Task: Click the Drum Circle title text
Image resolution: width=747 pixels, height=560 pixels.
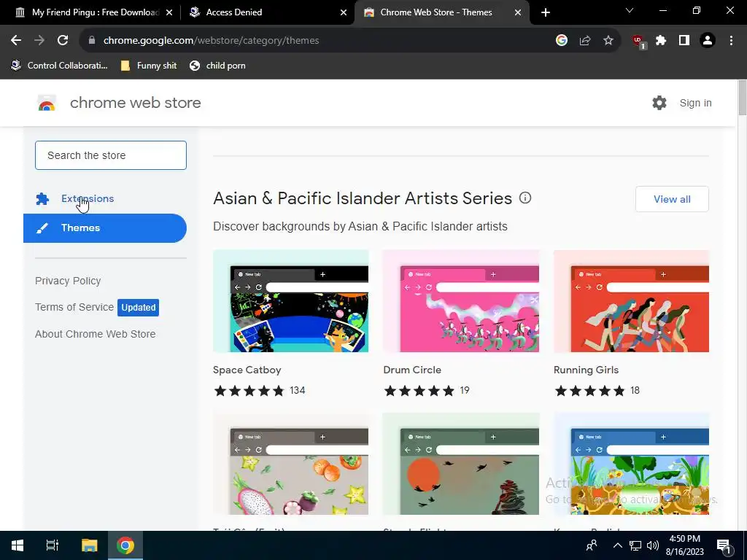Action: click(412, 370)
